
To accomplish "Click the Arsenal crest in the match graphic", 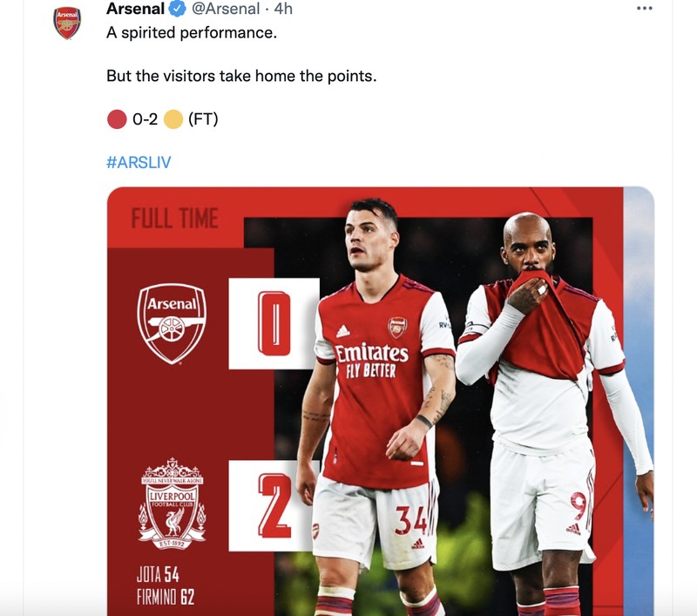I will 173,323.
